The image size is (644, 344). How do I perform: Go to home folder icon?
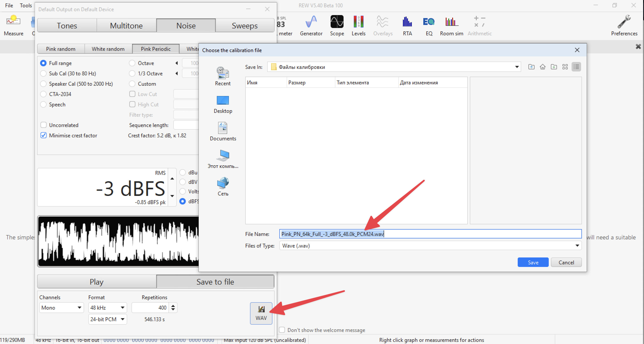click(542, 67)
